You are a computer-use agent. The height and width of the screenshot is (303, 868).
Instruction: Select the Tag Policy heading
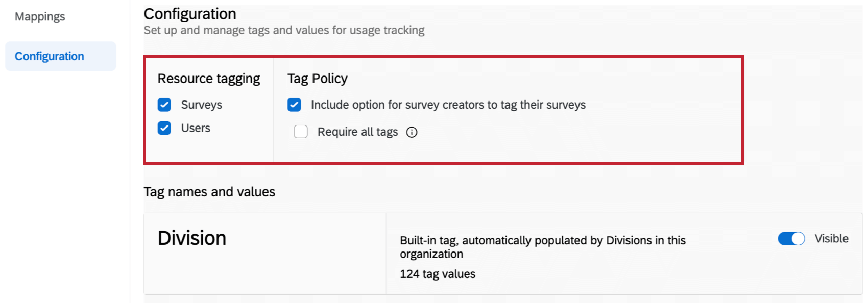coord(317,79)
